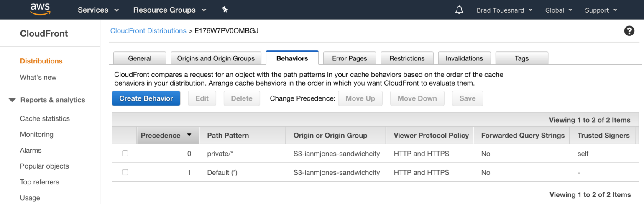Open the Error Pages tab
The width and height of the screenshot is (644, 204).
tap(350, 58)
